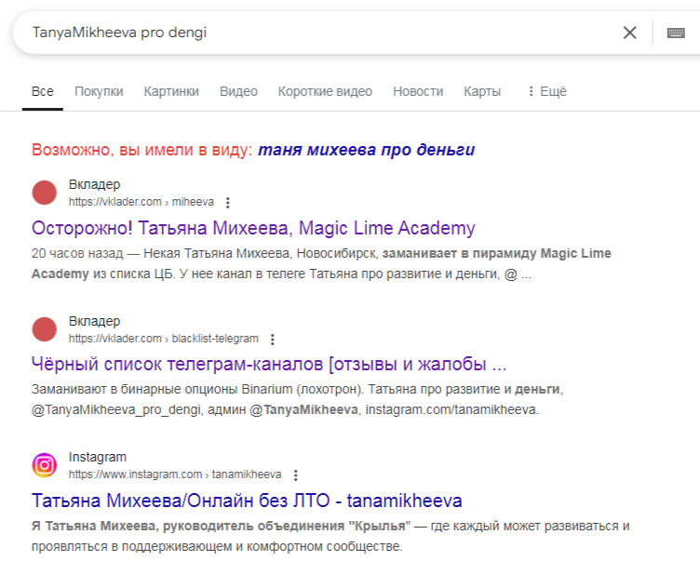Open result Осторожно! Татьяна Михеева, Magic Lime Academy
The height and width of the screenshot is (588, 700).
pos(253,228)
